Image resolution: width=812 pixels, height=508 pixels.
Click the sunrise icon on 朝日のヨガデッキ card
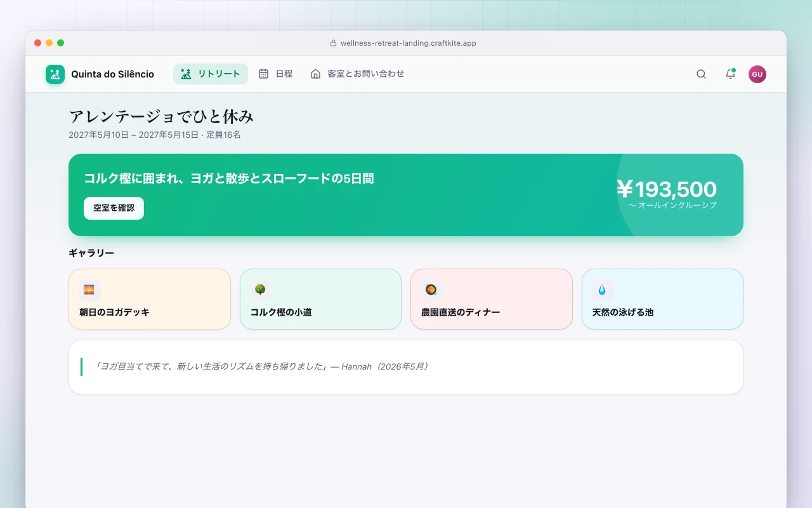89,290
